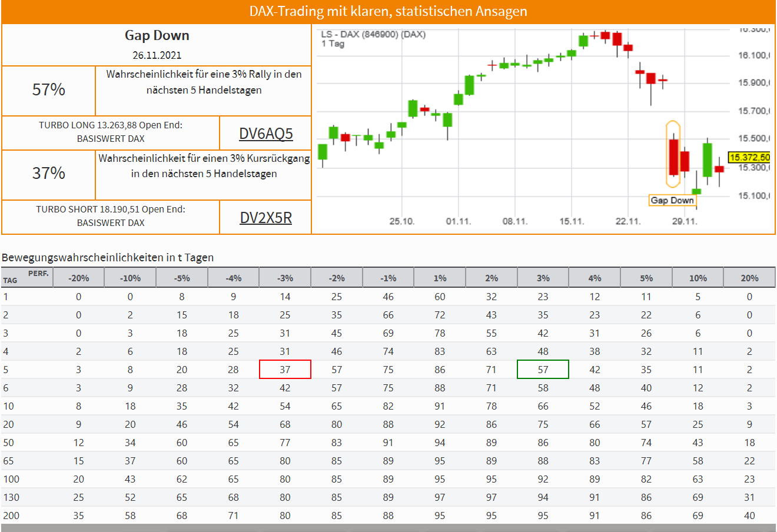Click the date 26.11.2021
The image size is (777, 532).
point(157,55)
